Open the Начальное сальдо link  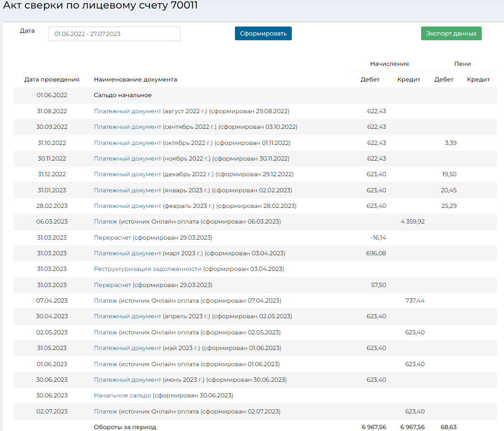(122, 395)
